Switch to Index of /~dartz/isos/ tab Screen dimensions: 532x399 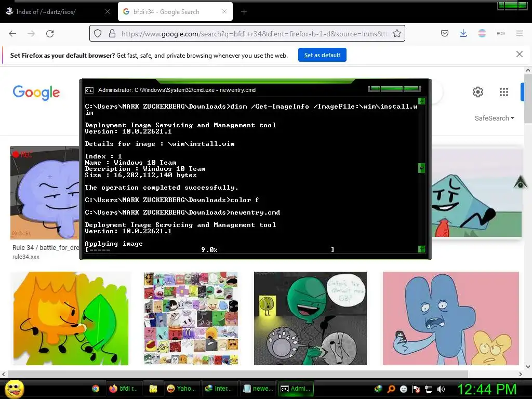pos(58,11)
